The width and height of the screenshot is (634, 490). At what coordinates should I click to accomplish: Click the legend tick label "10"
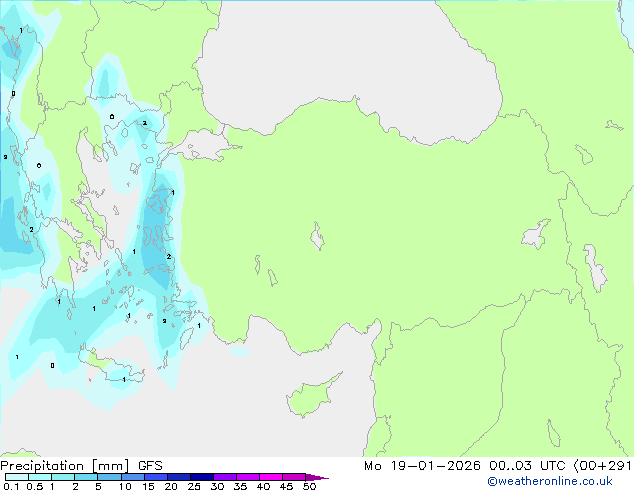tap(125, 486)
